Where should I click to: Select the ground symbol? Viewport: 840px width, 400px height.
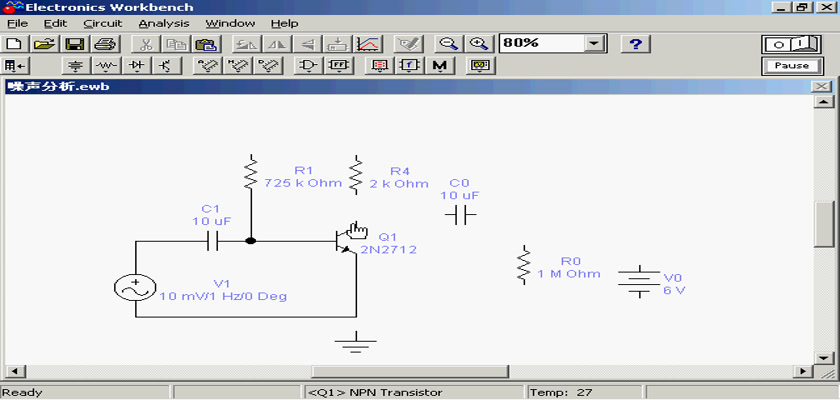tap(356, 343)
